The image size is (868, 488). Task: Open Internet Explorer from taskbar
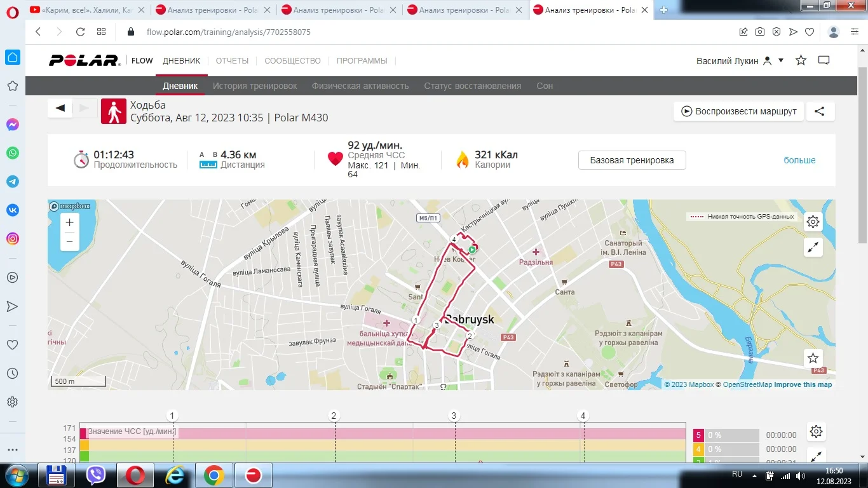click(174, 475)
